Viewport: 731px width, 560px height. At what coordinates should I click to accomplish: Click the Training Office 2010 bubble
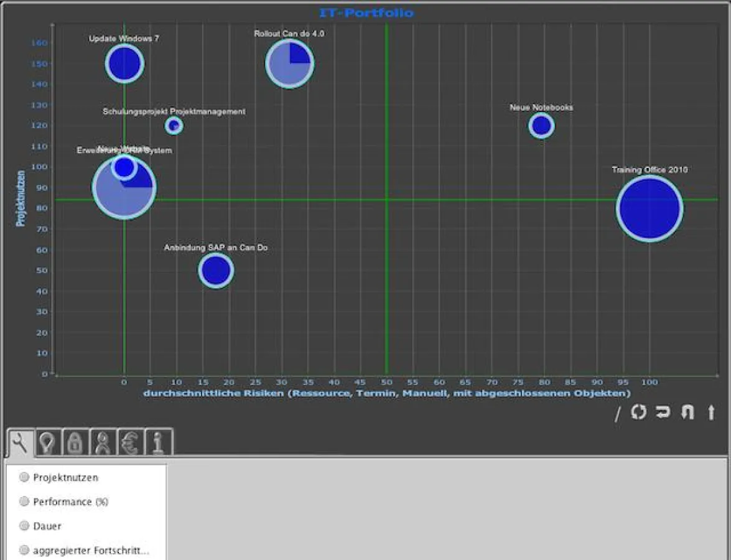coord(649,207)
